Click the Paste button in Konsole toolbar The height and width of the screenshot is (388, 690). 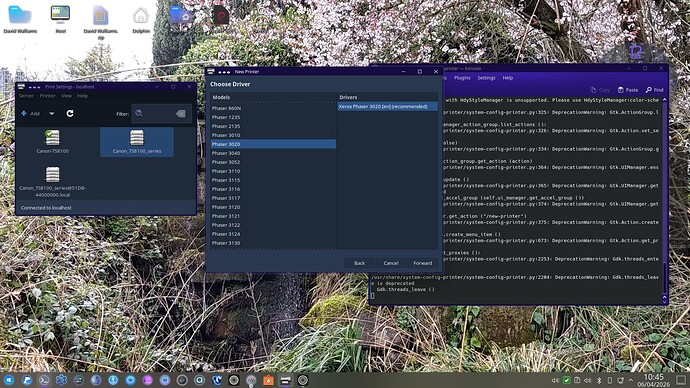coord(628,90)
